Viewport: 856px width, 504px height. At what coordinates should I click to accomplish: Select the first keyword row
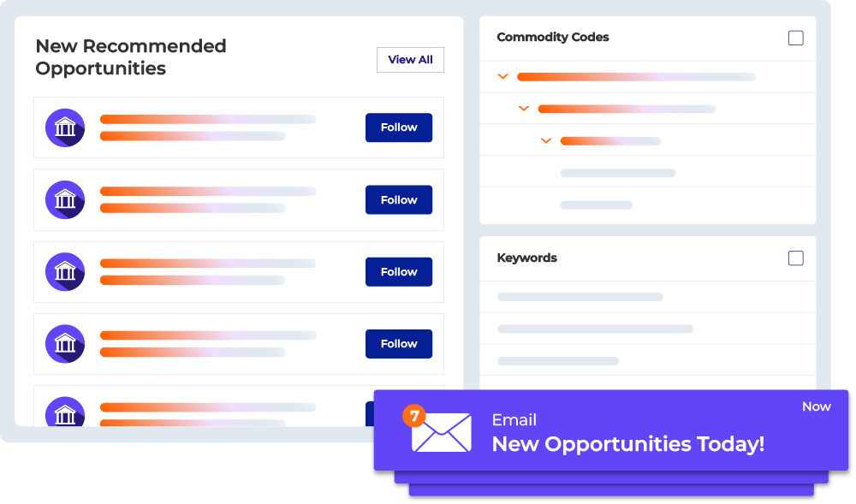click(647, 297)
